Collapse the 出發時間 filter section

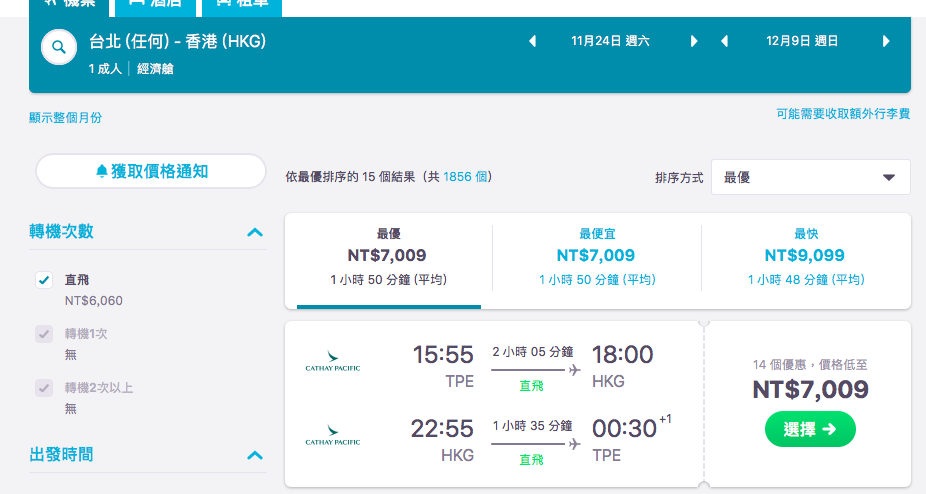tap(255, 455)
